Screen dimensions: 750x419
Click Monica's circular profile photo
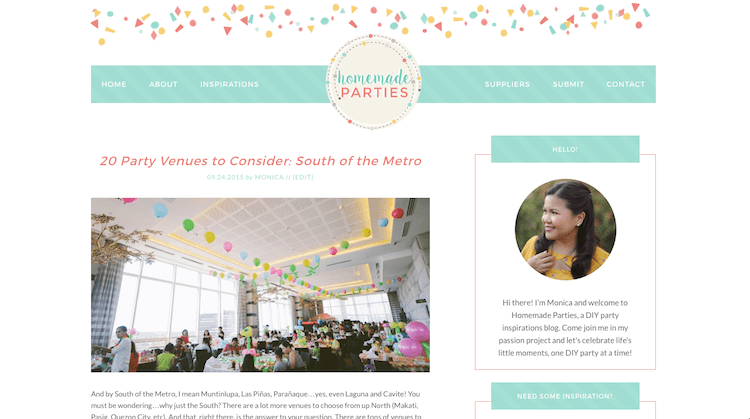pos(565,229)
